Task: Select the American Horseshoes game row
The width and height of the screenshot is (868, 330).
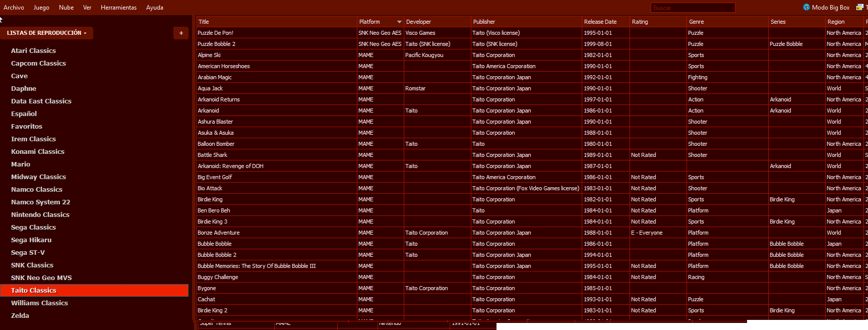Action: pos(532,66)
